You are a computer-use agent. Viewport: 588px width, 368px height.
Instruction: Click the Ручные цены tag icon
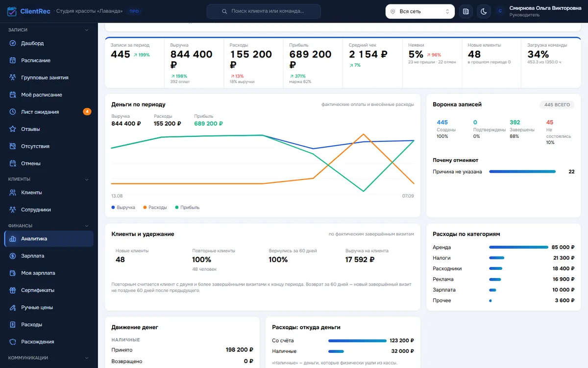click(x=13, y=307)
